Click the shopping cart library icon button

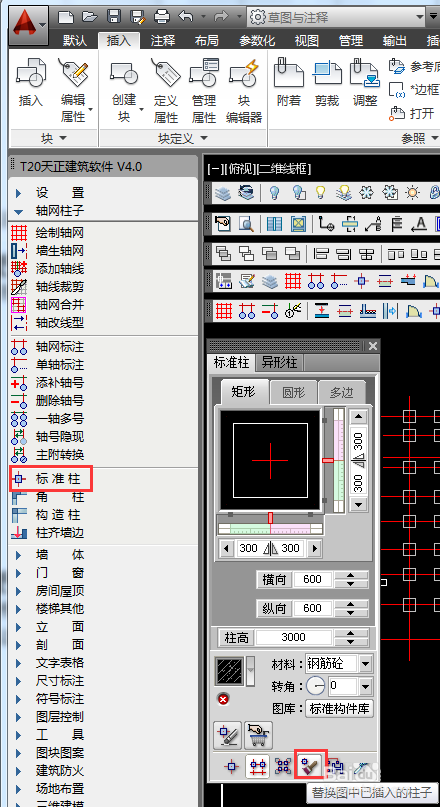pos(258,735)
